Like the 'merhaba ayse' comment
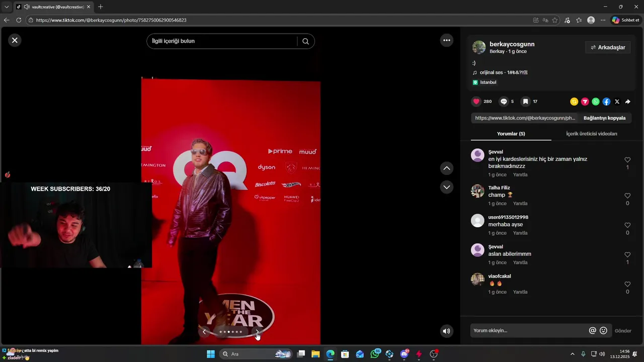644x362 pixels. [x=627, y=225]
